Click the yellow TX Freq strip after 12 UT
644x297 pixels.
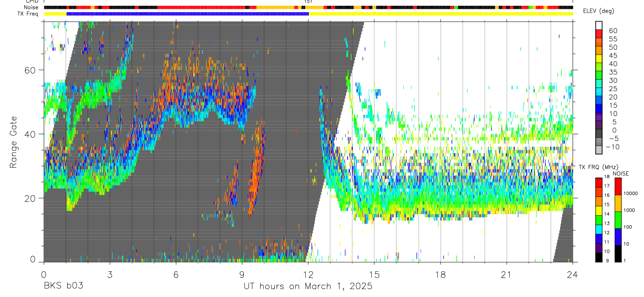441,14
